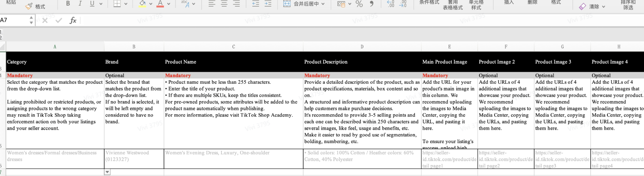Open the 排序和筛选 sort and filter menu
This screenshot has height=176, width=644.
click(628, 5)
